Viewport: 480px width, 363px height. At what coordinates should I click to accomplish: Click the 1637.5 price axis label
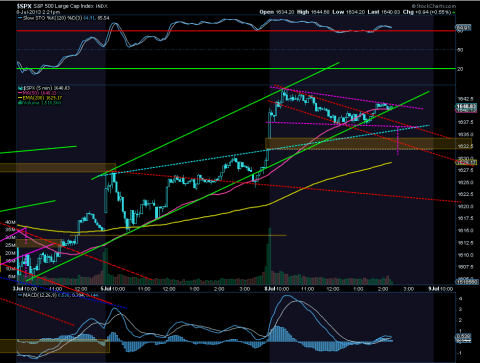tap(465, 122)
